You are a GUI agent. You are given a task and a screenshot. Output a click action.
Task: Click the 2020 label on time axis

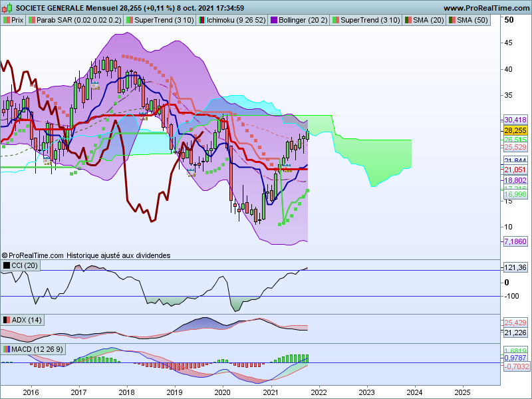(x=223, y=392)
